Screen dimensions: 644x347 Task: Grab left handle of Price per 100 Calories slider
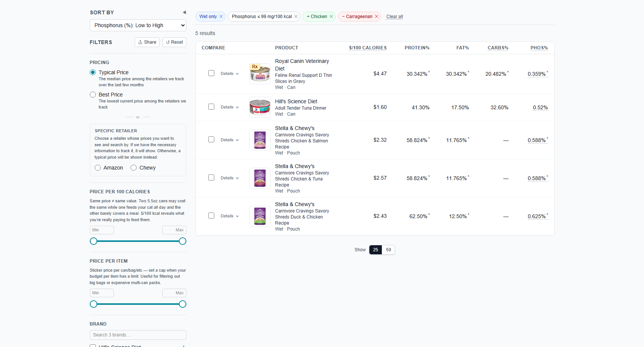click(94, 241)
